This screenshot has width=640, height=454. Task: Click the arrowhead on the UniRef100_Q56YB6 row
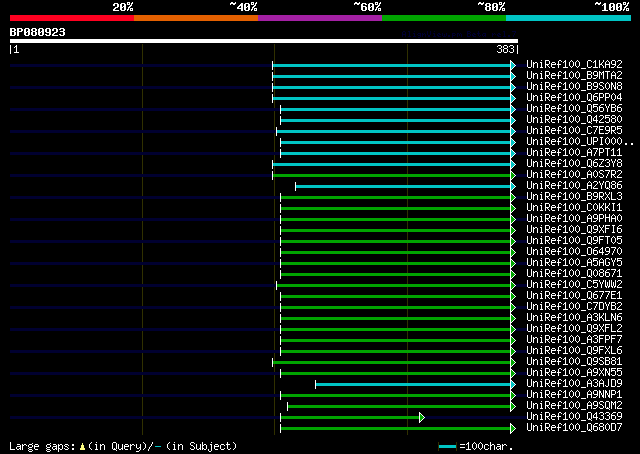pos(513,109)
